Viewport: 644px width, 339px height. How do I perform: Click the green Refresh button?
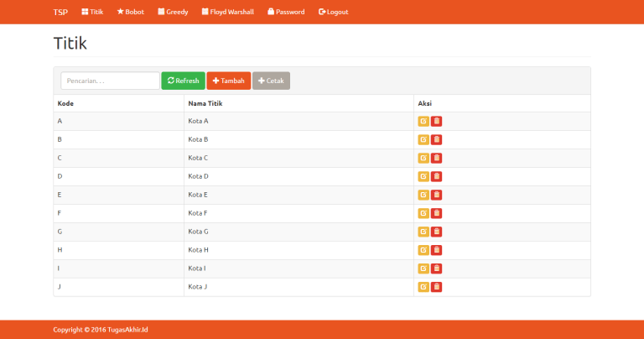click(183, 81)
